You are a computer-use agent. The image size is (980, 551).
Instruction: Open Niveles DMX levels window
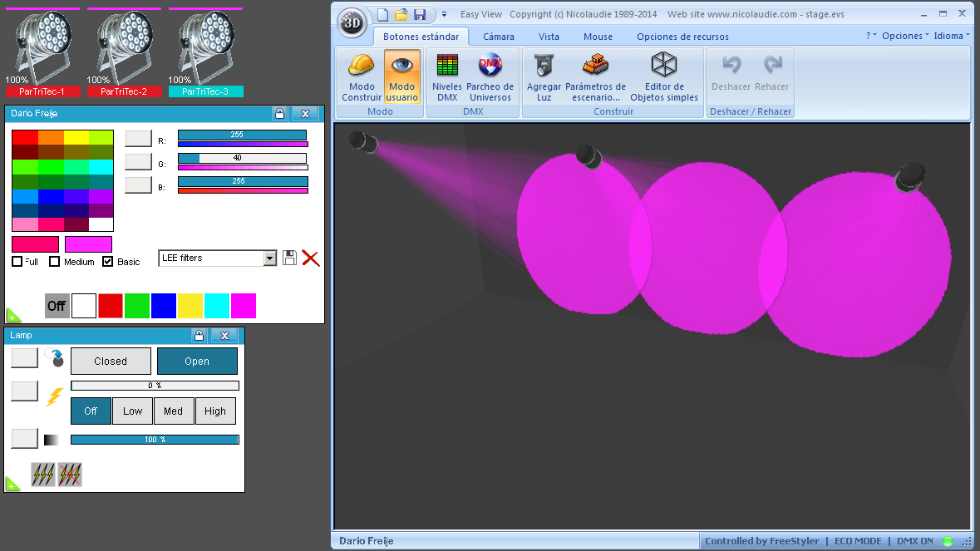tap(447, 77)
